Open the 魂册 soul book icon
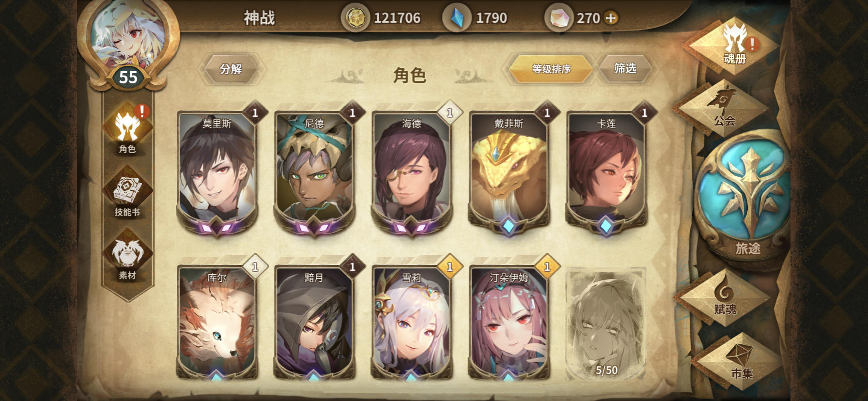Image resolution: width=868 pixels, height=401 pixels. (x=734, y=45)
